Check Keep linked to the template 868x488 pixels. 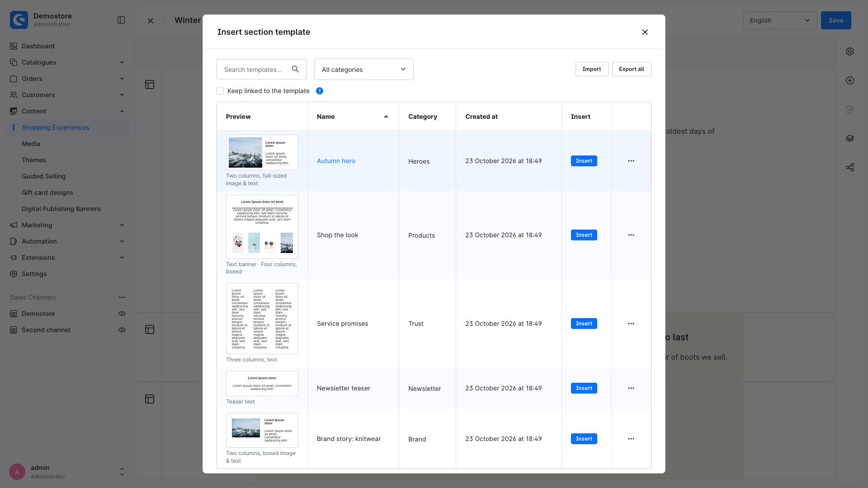coord(220,91)
